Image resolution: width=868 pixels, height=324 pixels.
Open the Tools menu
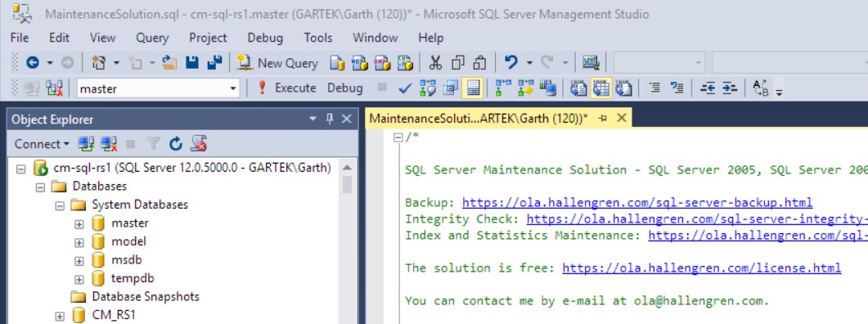click(x=317, y=38)
